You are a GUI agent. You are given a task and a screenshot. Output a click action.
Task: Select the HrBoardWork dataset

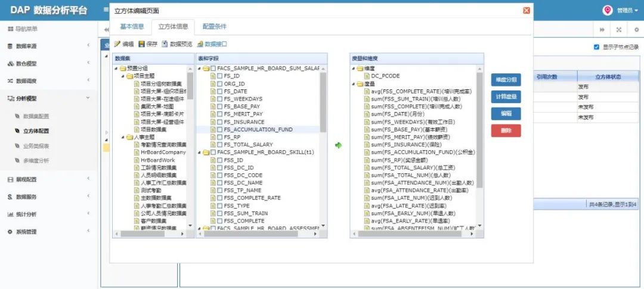pyautogui.click(x=157, y=160)
